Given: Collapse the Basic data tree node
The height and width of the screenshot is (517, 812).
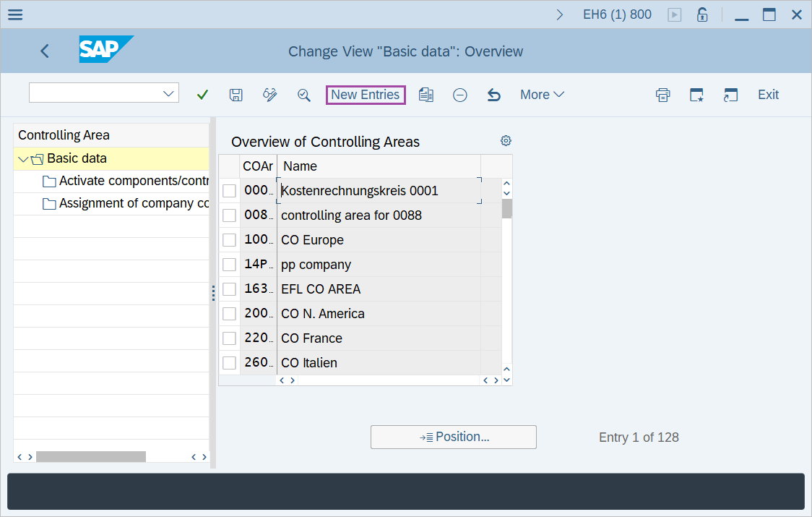Looking at the screenshot, I should tap(24, 159).
